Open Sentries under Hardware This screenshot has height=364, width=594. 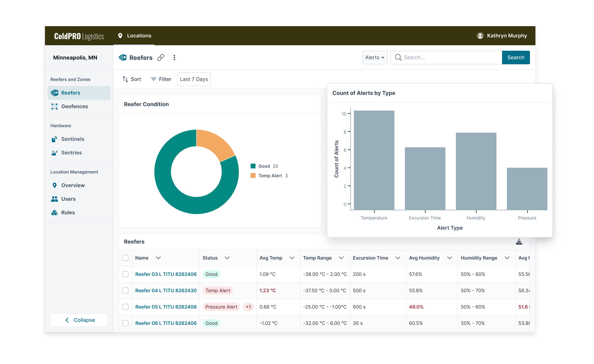click(x=72, y=152)
